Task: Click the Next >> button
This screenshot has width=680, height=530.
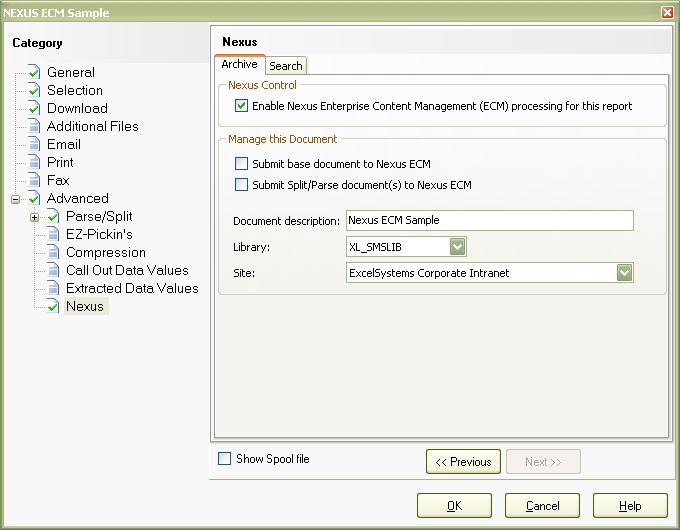Action: [543, 461]
